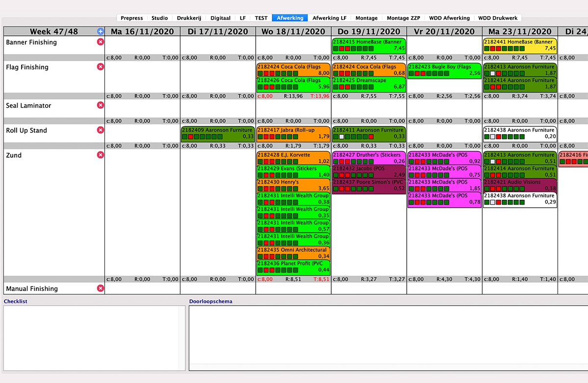588x383 pixels.
Task: Select the active Afwerking tab
Action: pyautogui.click(x=290, y=18)
